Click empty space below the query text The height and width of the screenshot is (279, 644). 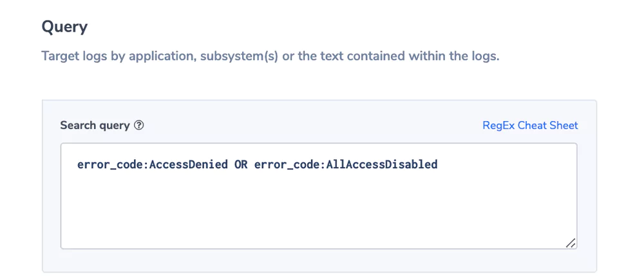[319, 209]
